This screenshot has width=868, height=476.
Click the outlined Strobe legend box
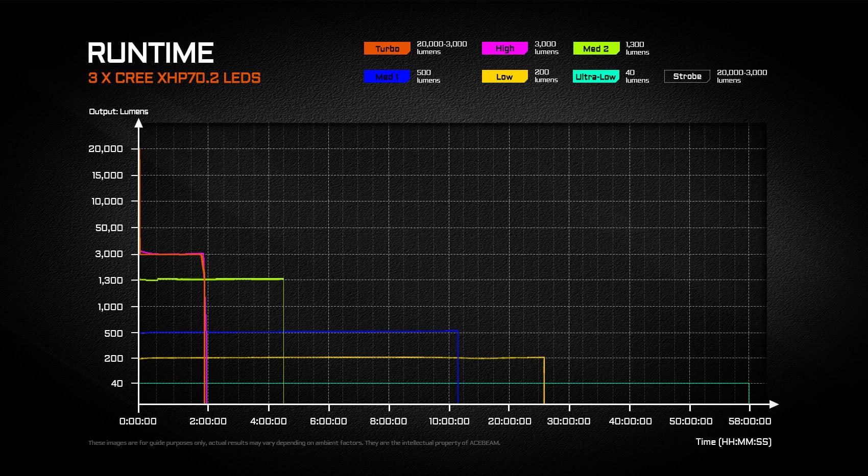687,77
